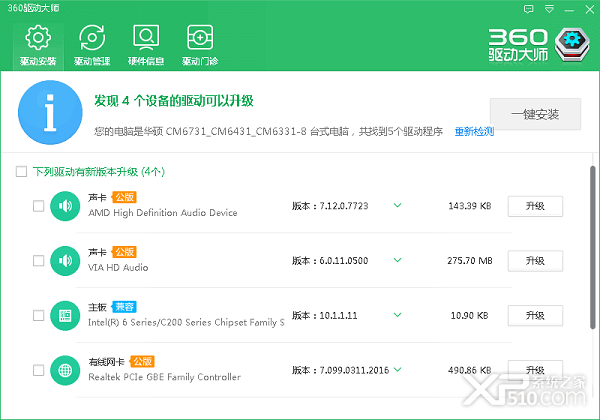The height and width of the screenshot is (420, 600).
Task: Open the 硬件信息 monitor icon tab
Action: [x=146, y=46]
